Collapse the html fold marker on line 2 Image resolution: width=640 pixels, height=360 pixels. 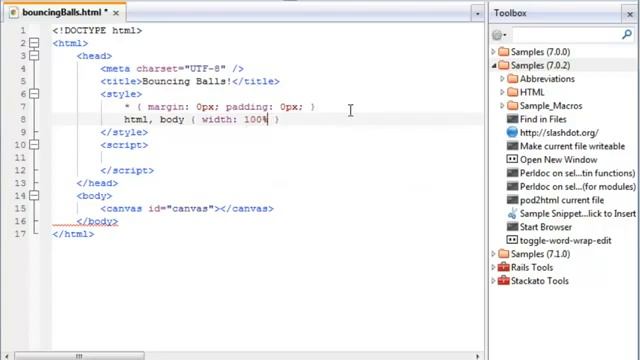[x=34, y=43]
